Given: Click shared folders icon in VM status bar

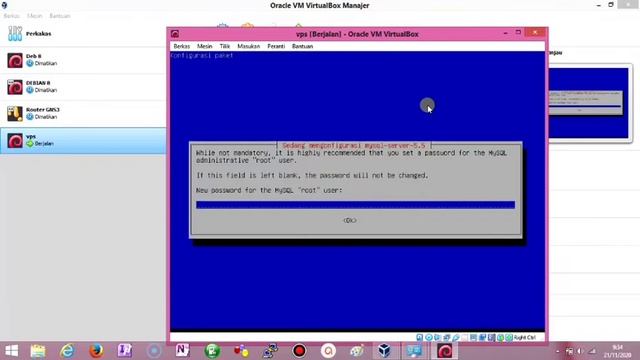Looking at the screenshot, I should coord(464,338).
